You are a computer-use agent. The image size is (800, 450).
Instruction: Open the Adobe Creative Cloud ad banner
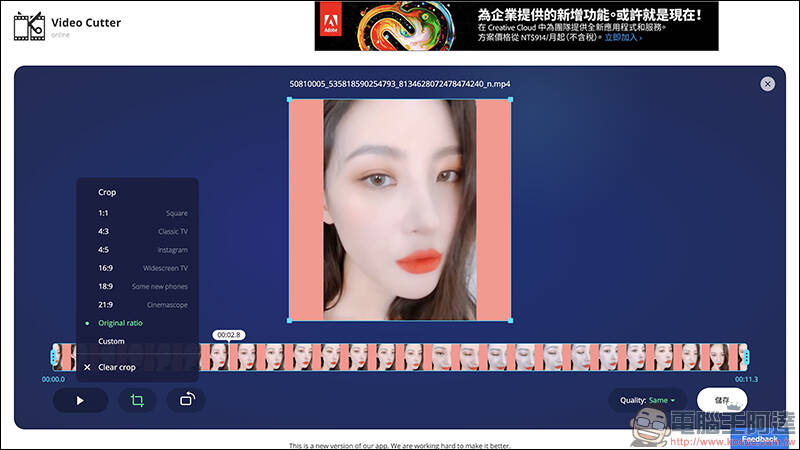(516, 26)
